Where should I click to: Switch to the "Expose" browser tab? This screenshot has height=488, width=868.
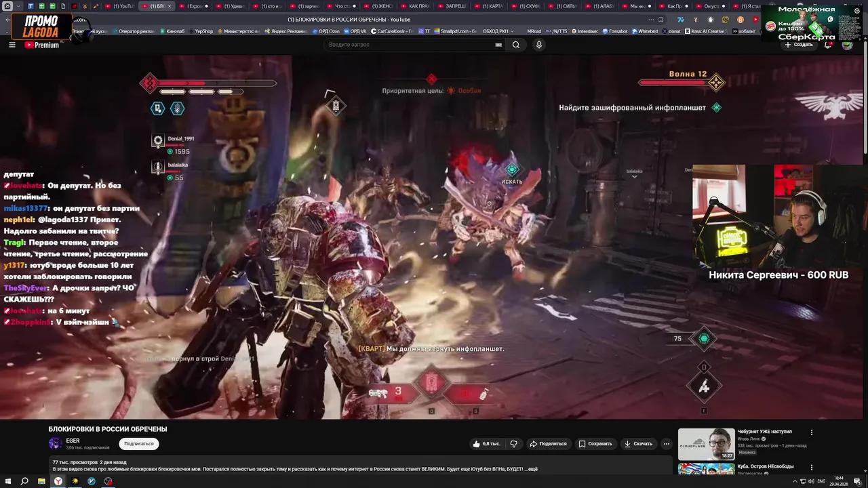point(194,6)
